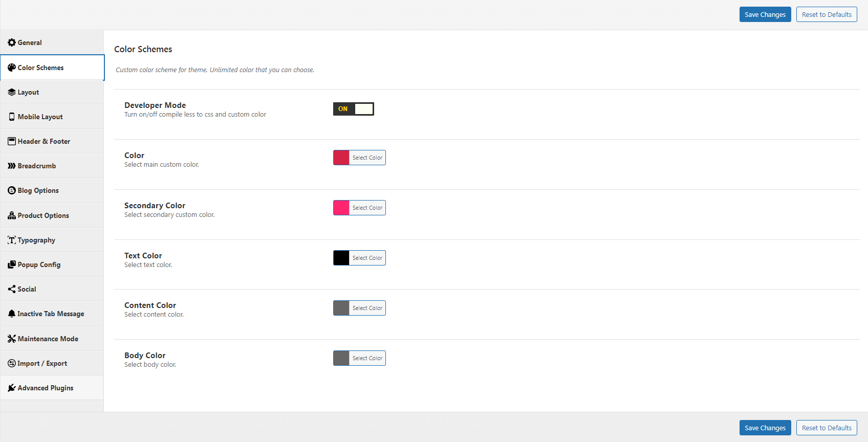Click the Typography text icon

(12, 240)
